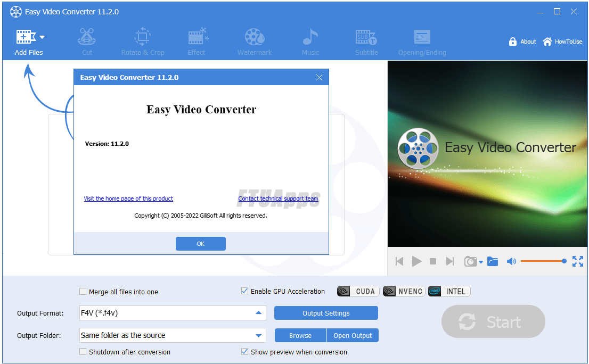
Task: Click the Start conversion button
Action: pos(493,321)
